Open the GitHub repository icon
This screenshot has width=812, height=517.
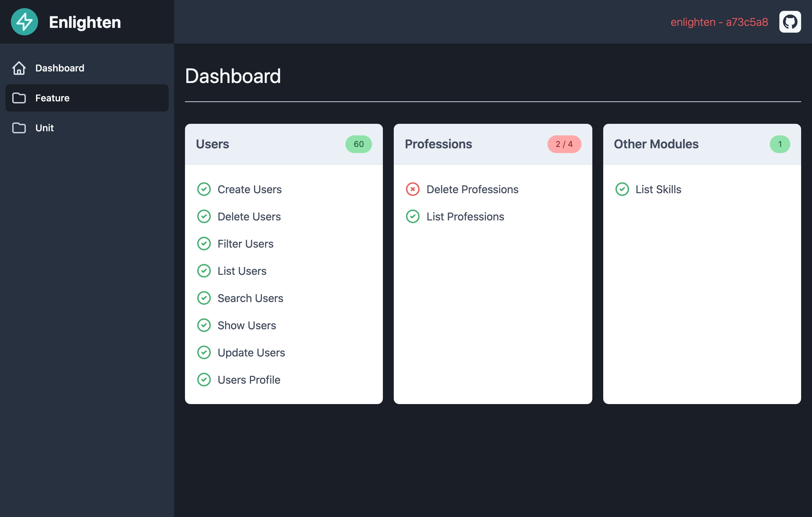click(790, 22)
